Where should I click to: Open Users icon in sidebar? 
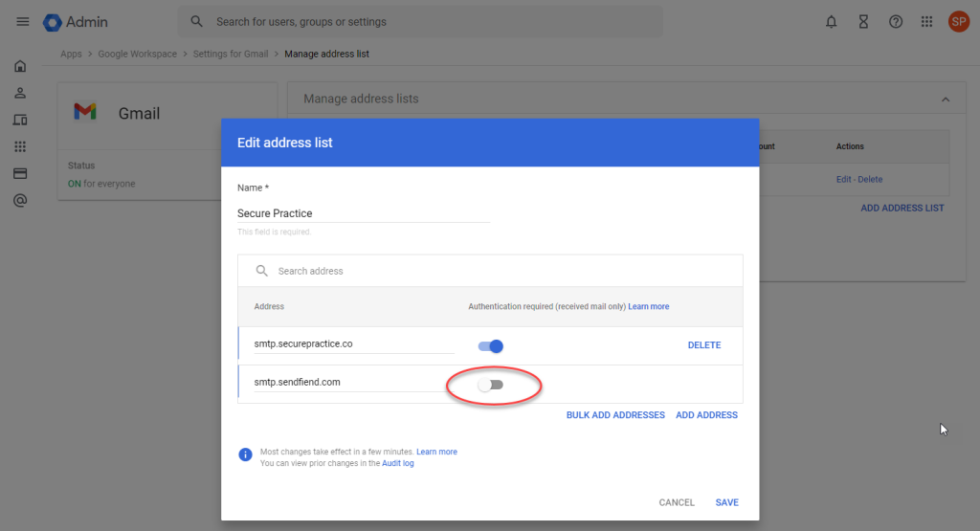pyautogui.click(x=20, y=93)
